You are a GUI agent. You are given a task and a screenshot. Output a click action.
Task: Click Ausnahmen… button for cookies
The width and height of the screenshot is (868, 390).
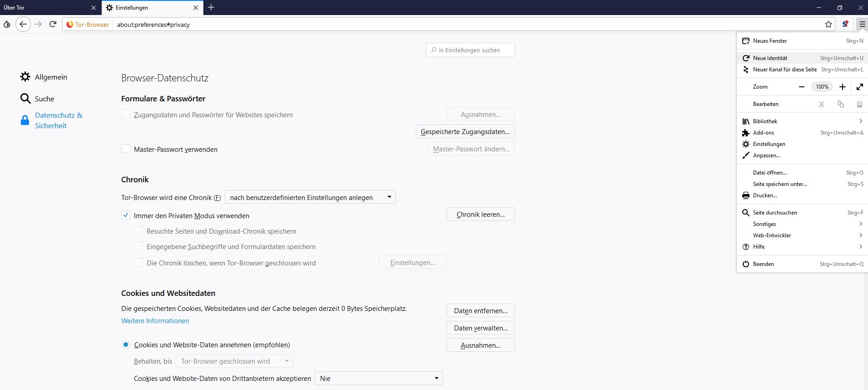point(481,345)
